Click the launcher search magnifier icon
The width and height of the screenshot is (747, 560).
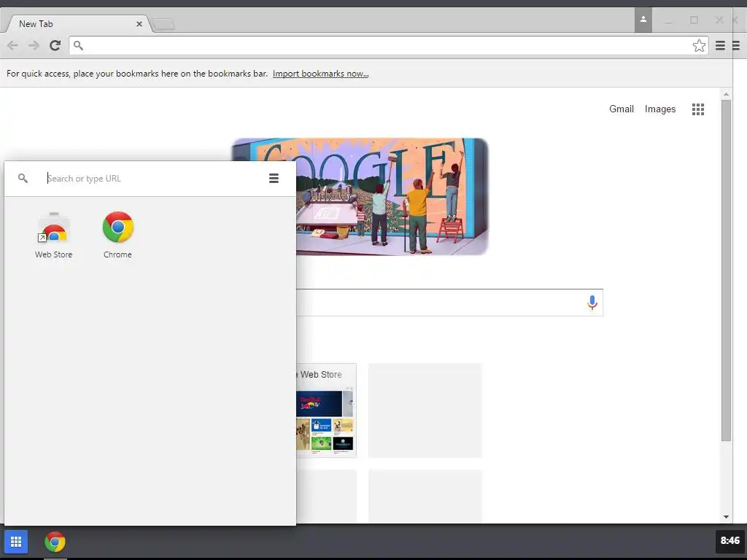tap(23, 179)
